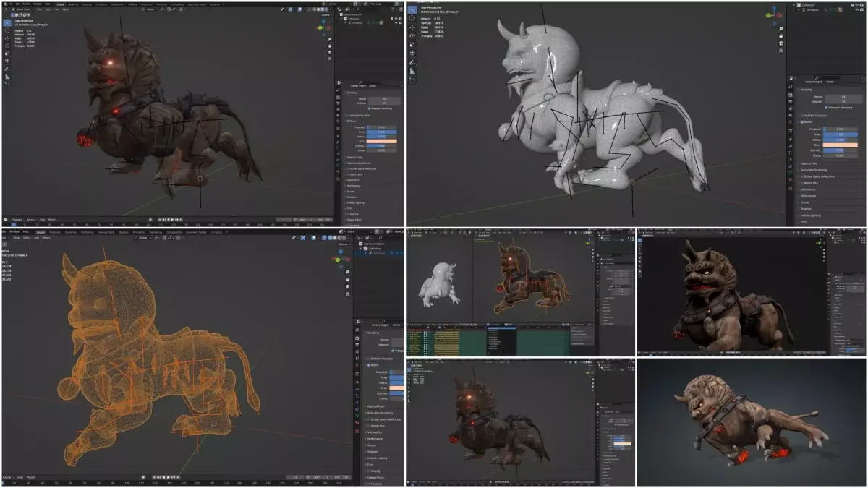Select the Annotate tool in top-left Blender window

tap(7, 69)
